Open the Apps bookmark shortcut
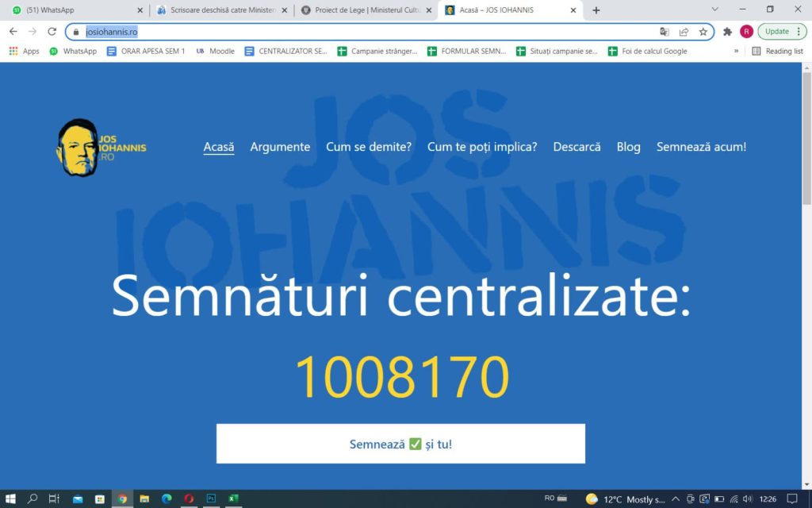 point(24,51)
